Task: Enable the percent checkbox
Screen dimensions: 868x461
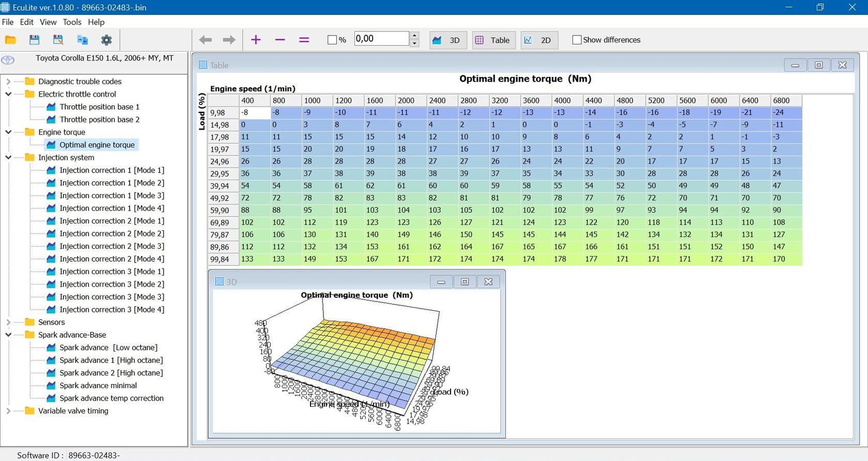Action: (x=332, y=40)
